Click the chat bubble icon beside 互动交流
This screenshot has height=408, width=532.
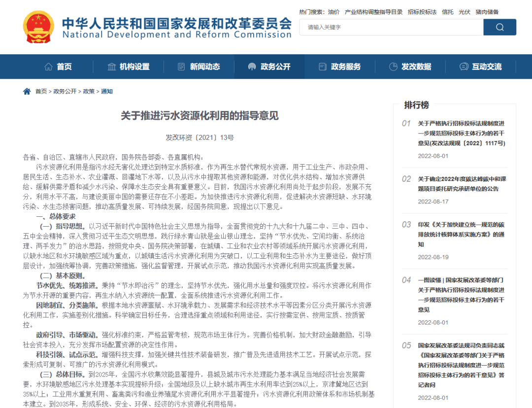464,67
